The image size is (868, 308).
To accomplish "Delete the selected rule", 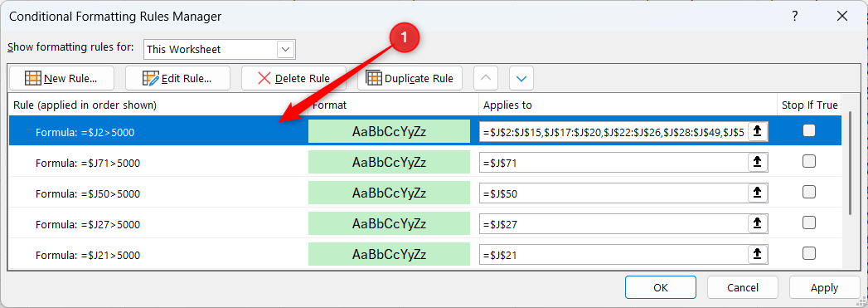I will pos(294,78).
